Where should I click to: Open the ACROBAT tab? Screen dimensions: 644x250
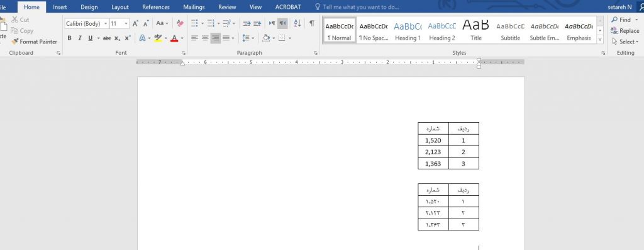[288, 7]
